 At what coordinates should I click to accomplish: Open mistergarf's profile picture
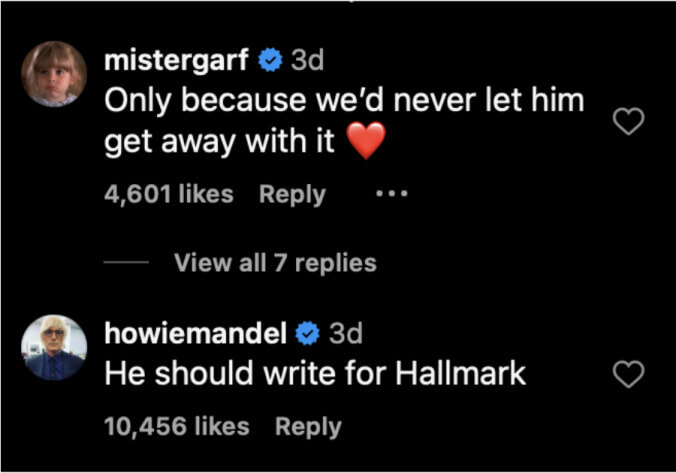54,74
